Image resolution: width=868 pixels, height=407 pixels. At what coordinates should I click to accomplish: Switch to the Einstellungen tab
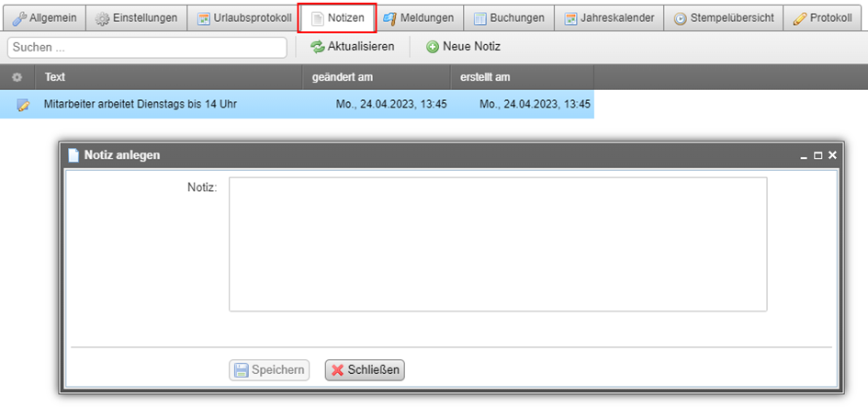(x=137, y=18)
